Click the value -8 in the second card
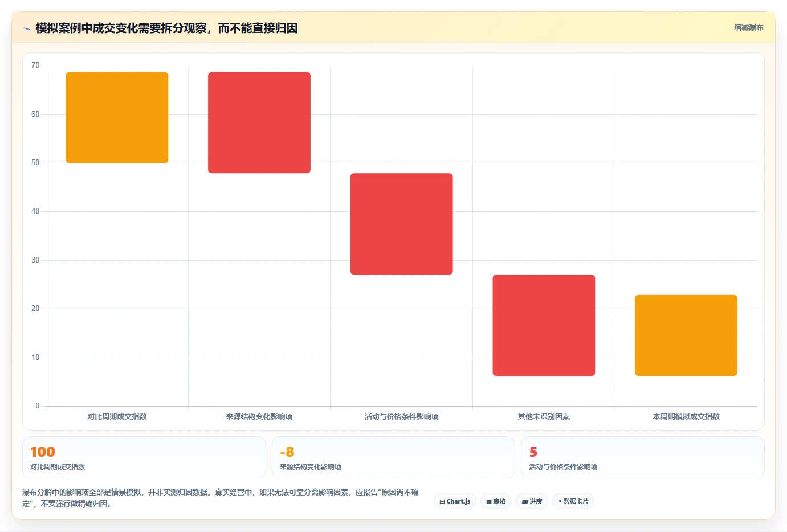The width and height of the screenshot is (787, 532). tap(287, 452)
